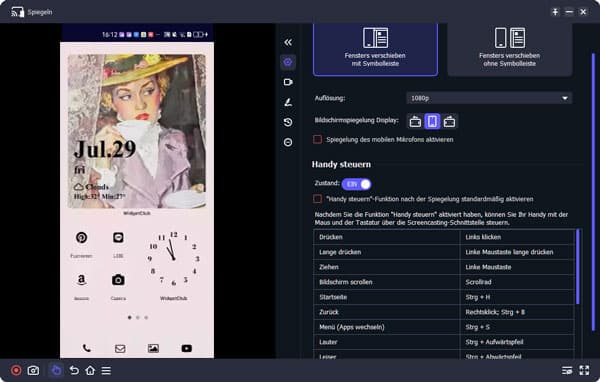Click the circular minus icon in sidebar
Screen dimensions: 600x382
(x=288, y=142)
